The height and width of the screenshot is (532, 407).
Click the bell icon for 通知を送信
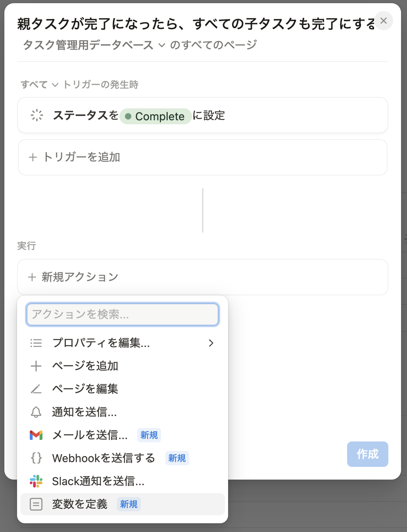pyautogui.click(x=36, y=412)
